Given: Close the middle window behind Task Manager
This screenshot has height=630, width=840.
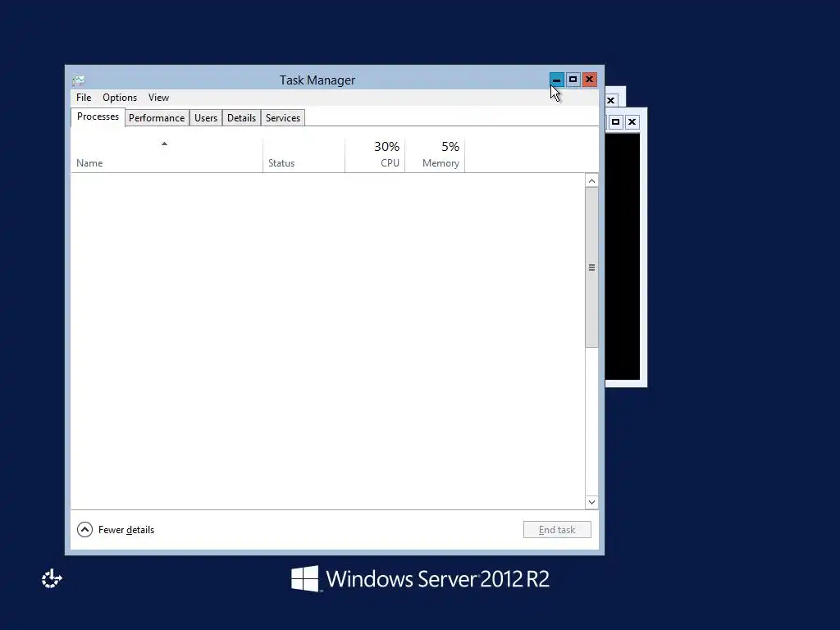Looking at the screenshot, I should [x=610, y=100].
